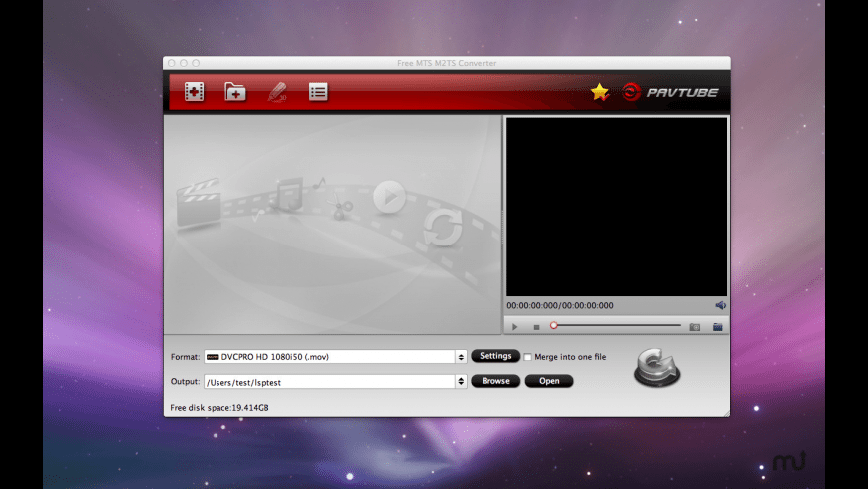
Task: Click the preview seek slider handle
Action: tap(553, 325)
